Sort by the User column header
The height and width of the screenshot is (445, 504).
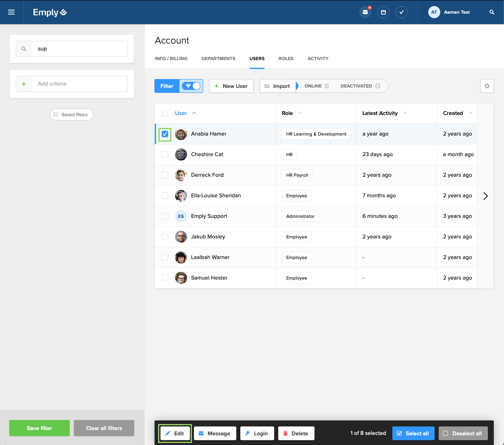coord(181,113)
